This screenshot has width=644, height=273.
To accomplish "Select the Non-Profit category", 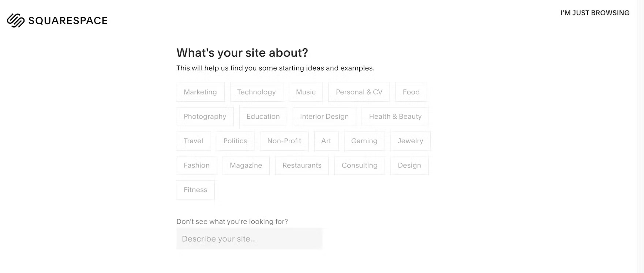I will (x=284, y=141).
